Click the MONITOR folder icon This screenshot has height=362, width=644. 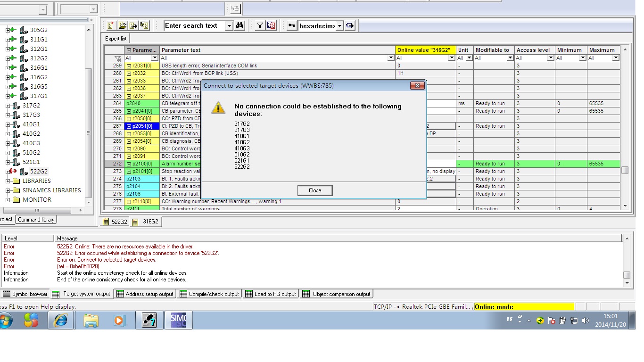[17, 199]
